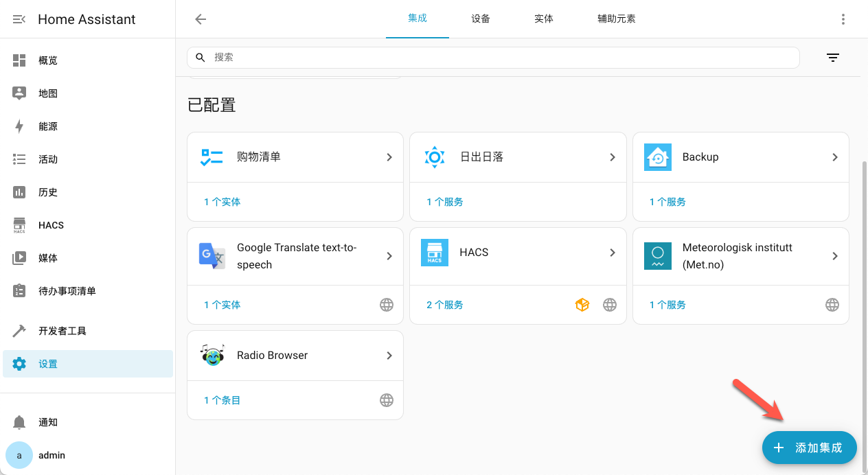Open 媒体 (Media) from the sidebar

(48, 257)
